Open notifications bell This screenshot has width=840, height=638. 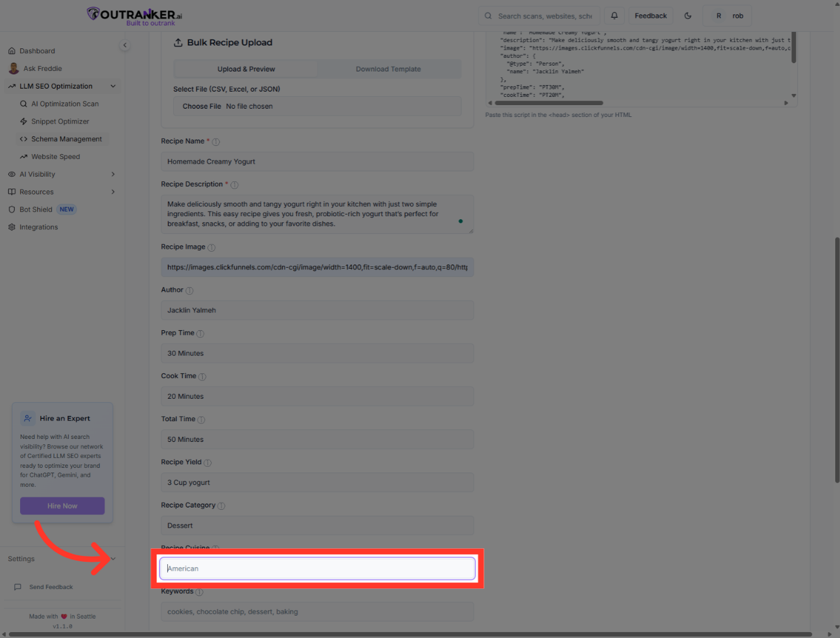614,16
